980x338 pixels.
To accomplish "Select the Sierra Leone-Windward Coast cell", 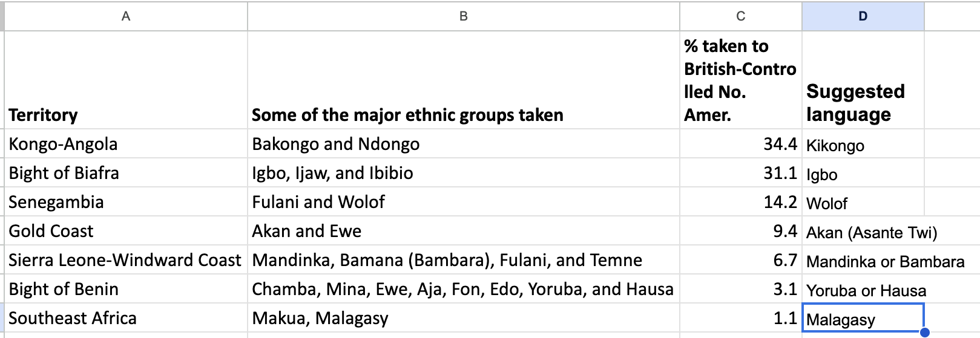I will (126, 259).
